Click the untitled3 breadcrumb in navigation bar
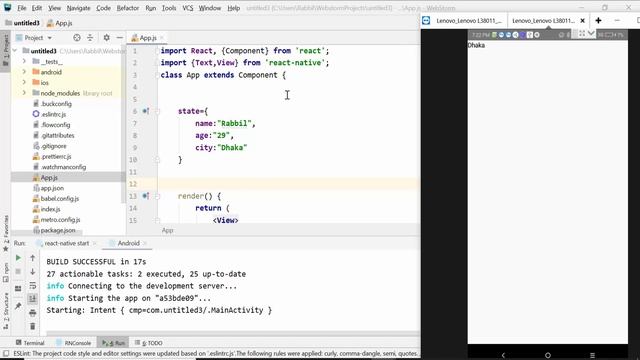Screen dimensions: 640x360 22,23
